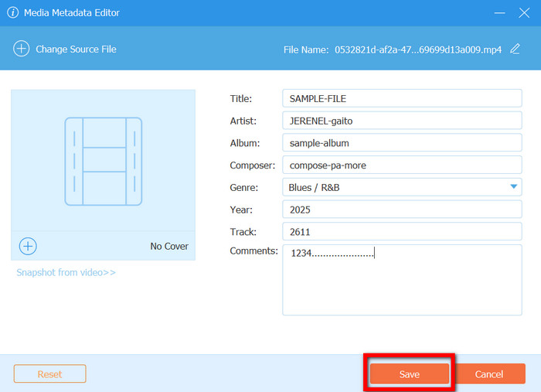Click the Change Source File label
The height and width of the screenshot is (392, 541).
pyautogui.click(x=76, y=49)
